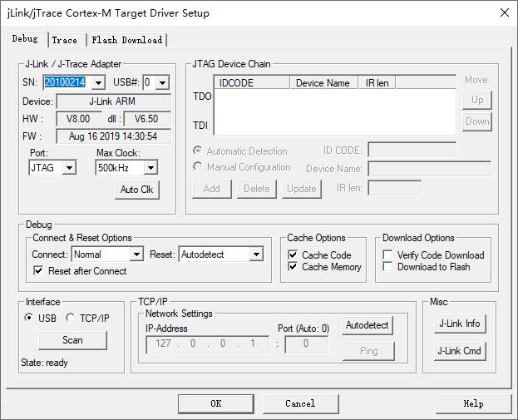Screen dimensions: 518x420
Task: Open the Port JTAG dropdown
Action: (x=69, y=168)
